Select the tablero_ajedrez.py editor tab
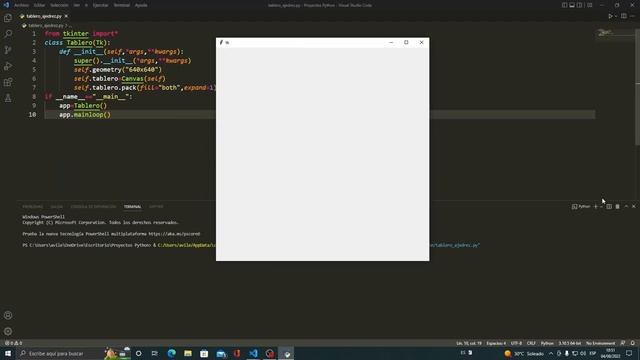The height and width of the screenshot is (360, 640). point(44,16)
